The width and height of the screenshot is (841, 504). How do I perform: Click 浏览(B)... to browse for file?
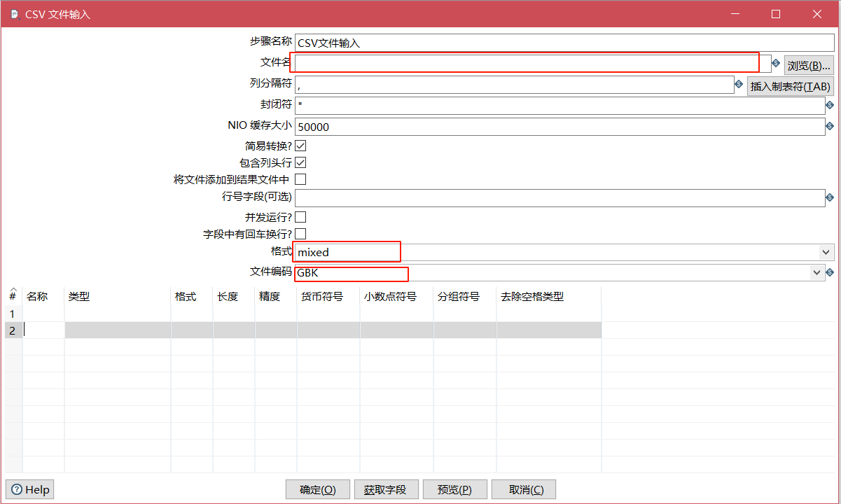point(809,65)
